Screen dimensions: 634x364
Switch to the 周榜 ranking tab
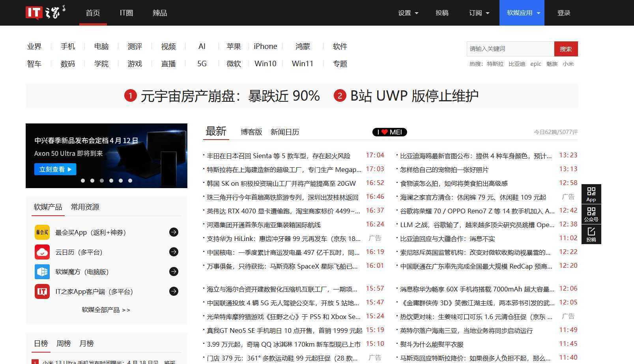coord(64,343)
